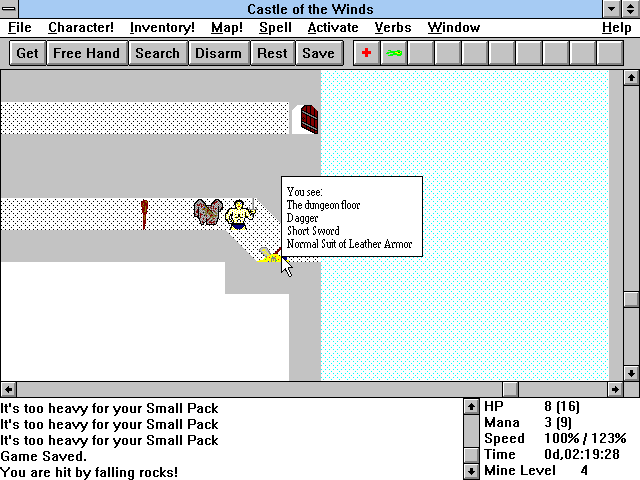Image resolution: width=640 pixels, height=480 pixels.
Task: Open the Spell menu
Action: pos(275,28)
